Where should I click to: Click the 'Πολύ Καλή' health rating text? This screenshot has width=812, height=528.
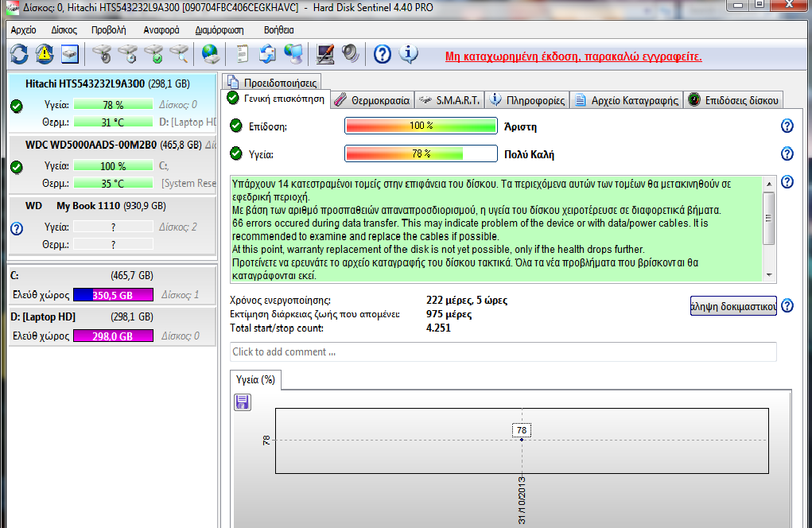[x=529, y=155]
